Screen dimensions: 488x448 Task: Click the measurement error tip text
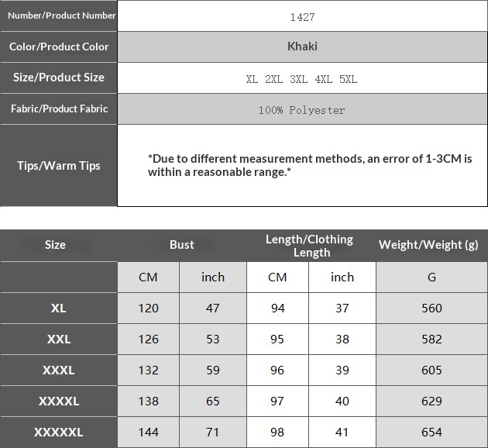[309, 165]
